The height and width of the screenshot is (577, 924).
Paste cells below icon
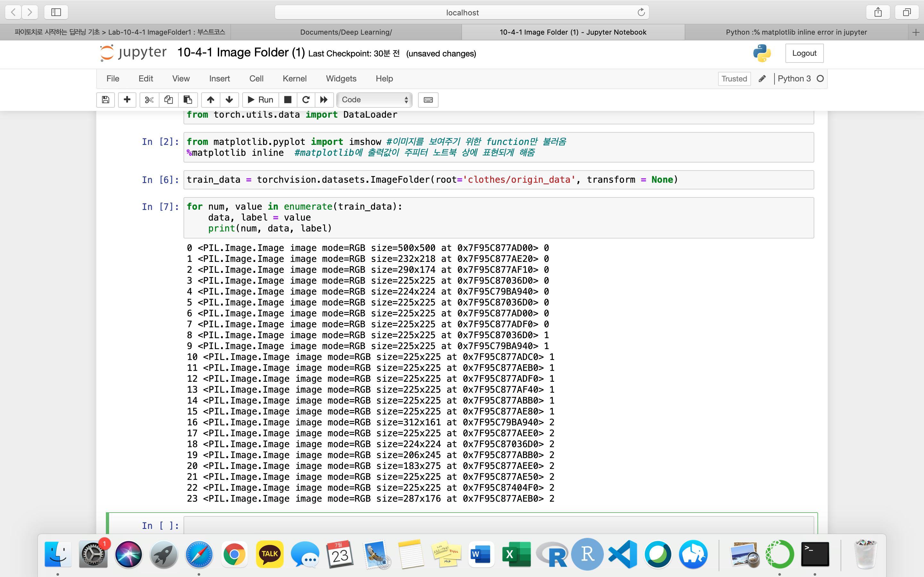pyautogui.click(x=187, y=100)
